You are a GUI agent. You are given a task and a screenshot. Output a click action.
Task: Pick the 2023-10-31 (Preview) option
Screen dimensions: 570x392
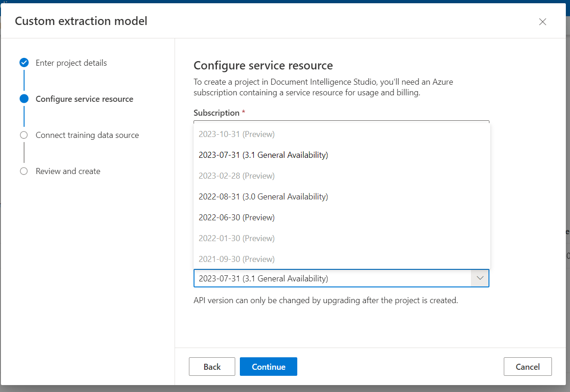pyautogui.click(x=237, y=134)
